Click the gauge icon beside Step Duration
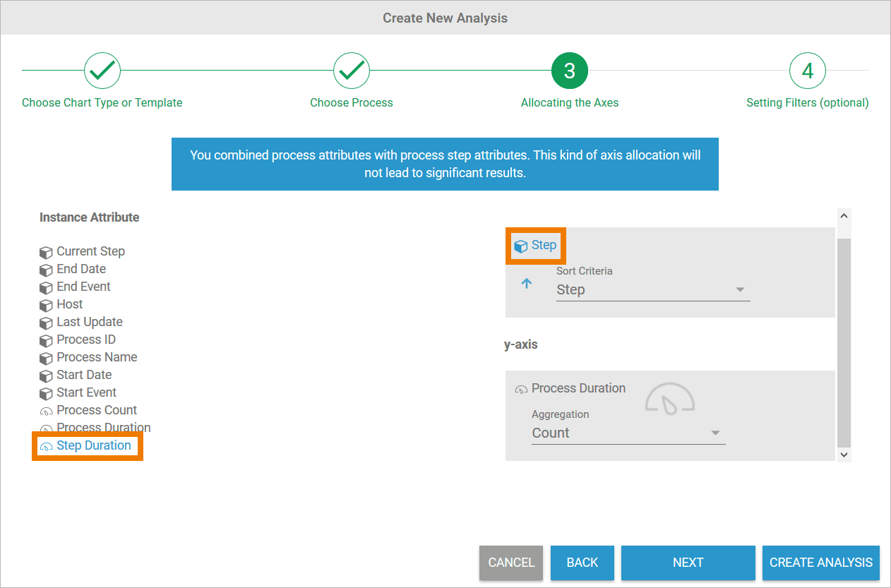The image size is (891, 588). click(x=47, y=446)
